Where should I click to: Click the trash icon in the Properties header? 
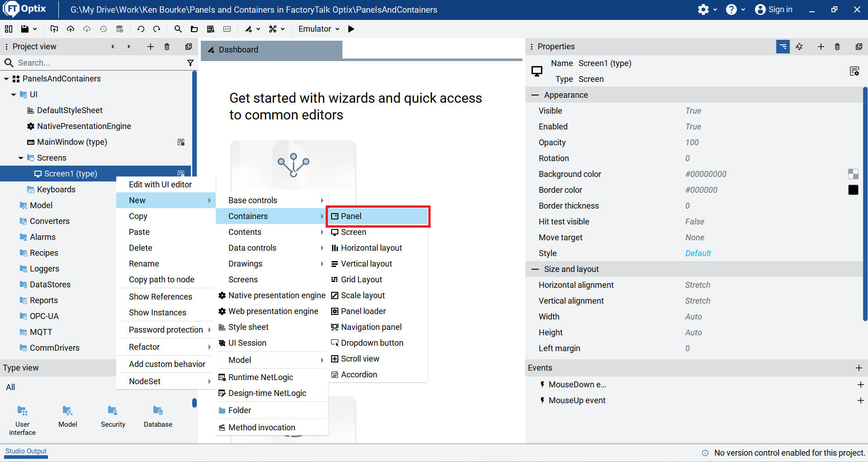(x=837, y=47)
